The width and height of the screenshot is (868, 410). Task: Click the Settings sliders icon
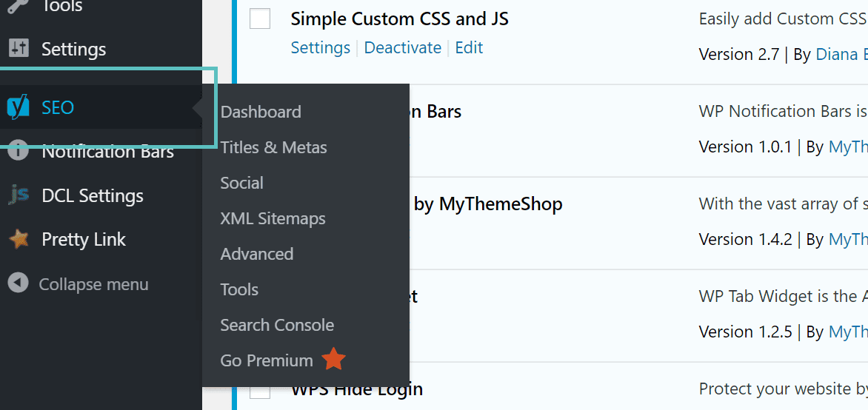pos(19,49)
